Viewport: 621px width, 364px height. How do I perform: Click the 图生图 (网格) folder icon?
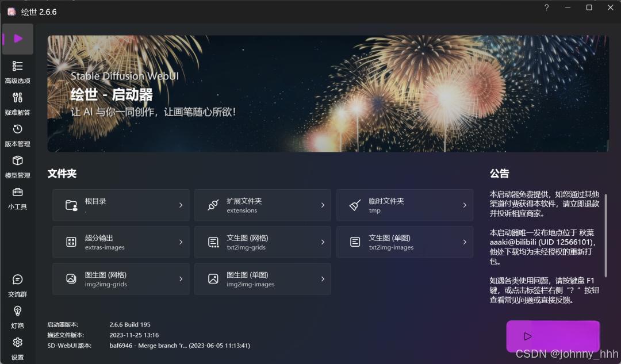pos(71,279)
